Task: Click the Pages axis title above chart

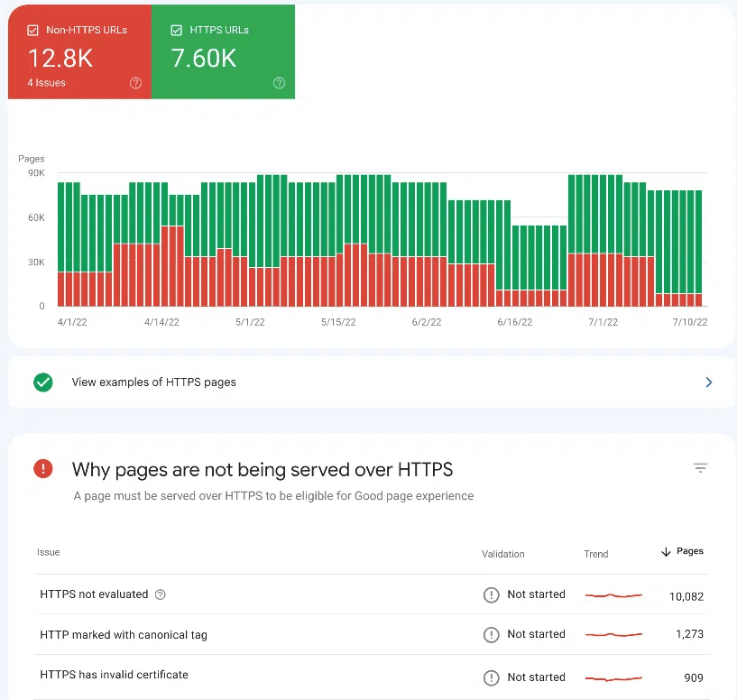Action: click(32, 159)
